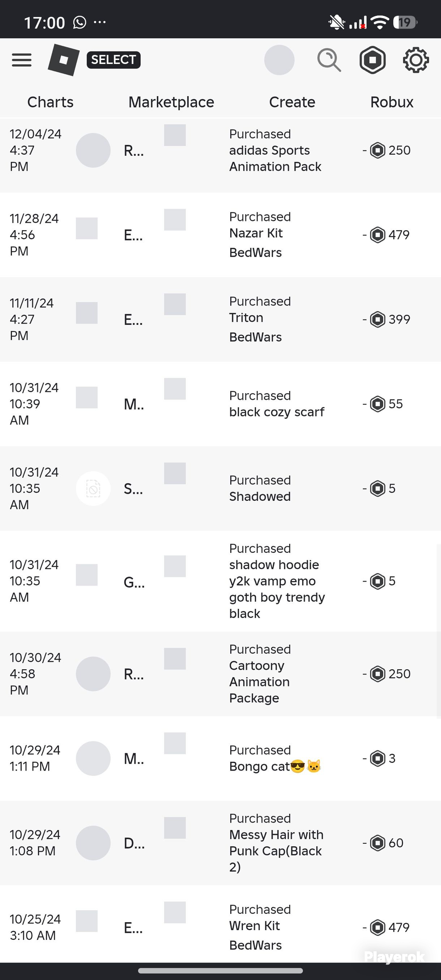
Task: Open the Nazar Kit purchase link
Action: pyautogui.click(x=256, y=233)
